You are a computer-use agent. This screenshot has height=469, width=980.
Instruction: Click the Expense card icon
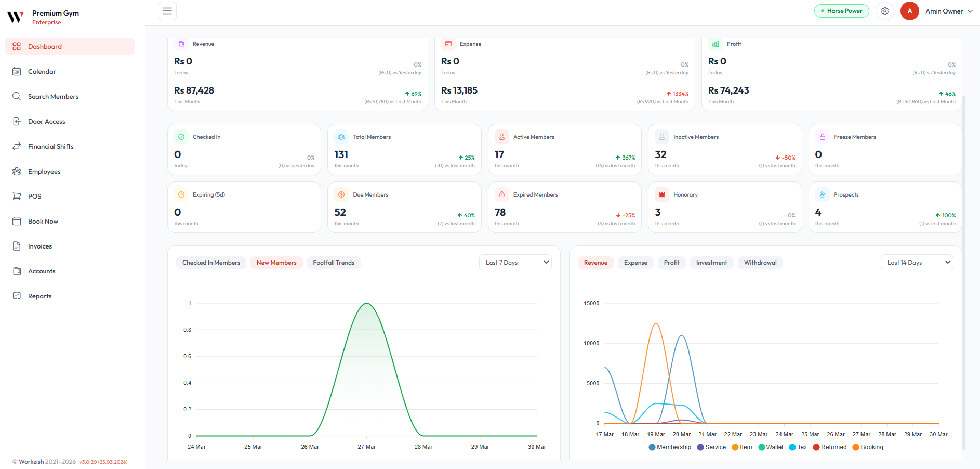[x=448, y=44]
